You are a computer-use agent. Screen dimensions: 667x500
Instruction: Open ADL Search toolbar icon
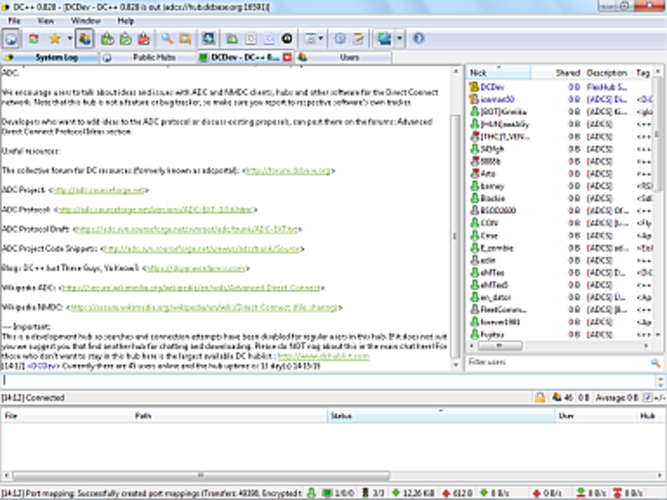(185, 39)
